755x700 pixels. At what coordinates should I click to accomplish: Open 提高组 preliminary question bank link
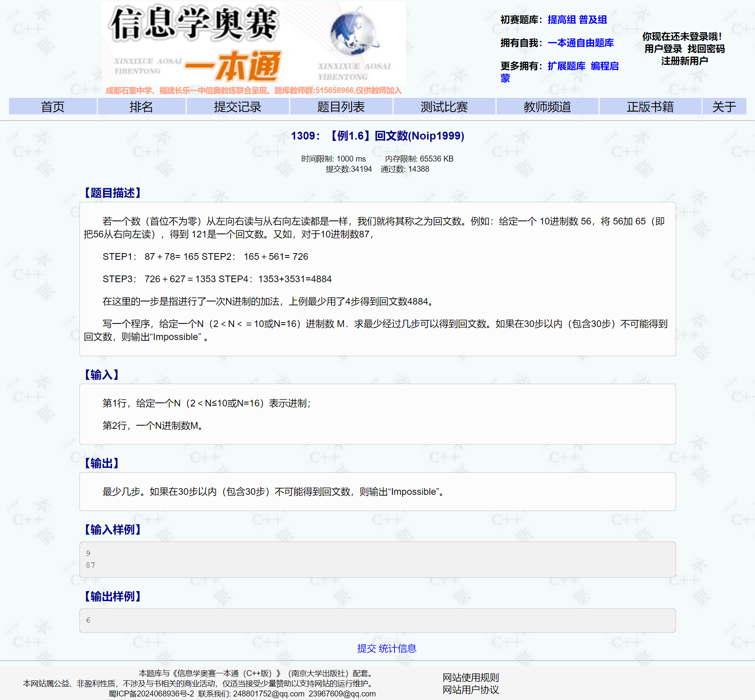tap(562, 20)
